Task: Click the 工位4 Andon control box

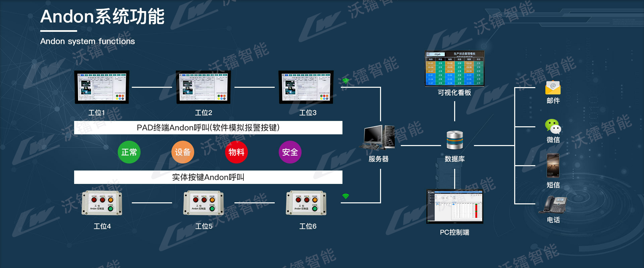Action: (x=102, y=203)
